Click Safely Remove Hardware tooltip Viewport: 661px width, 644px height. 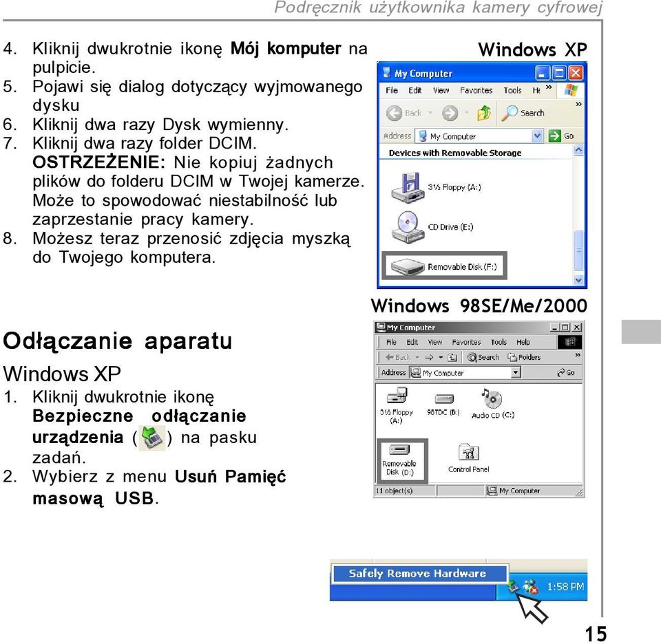point(419,573)
